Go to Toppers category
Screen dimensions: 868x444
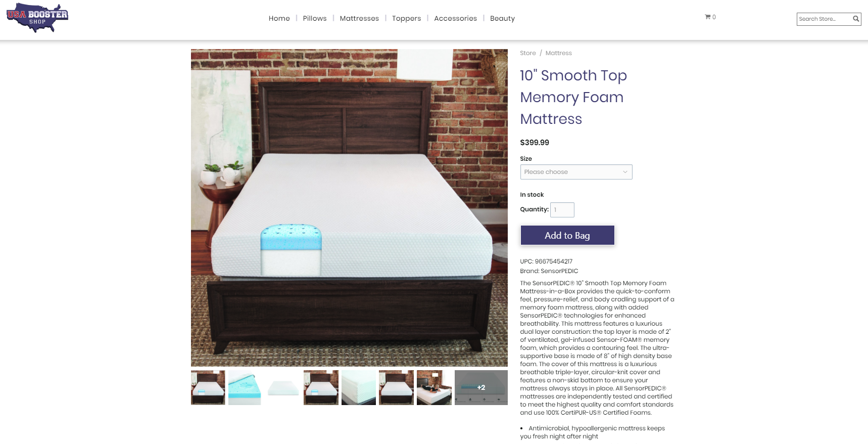(x=406, y=18)
